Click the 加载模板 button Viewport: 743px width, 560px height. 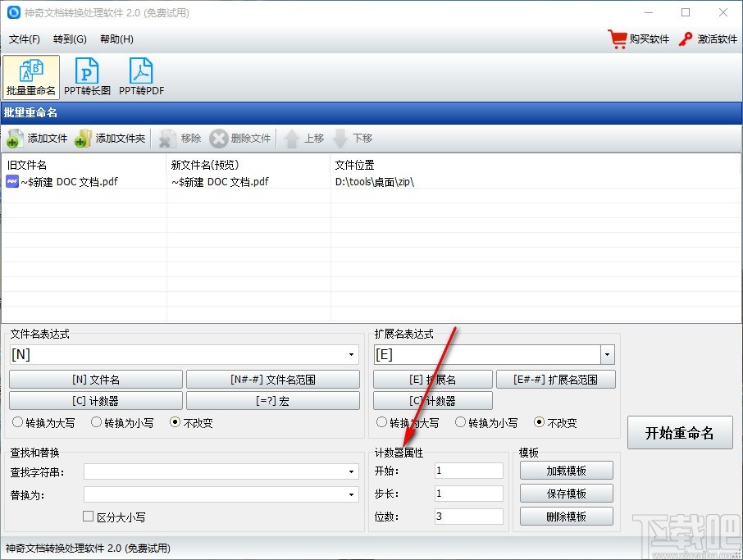(566, 471)
